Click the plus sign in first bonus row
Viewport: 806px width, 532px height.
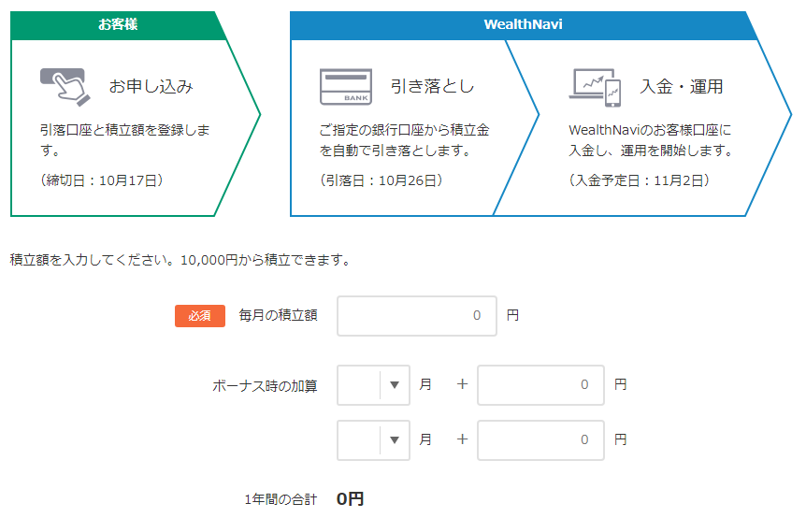462,384
